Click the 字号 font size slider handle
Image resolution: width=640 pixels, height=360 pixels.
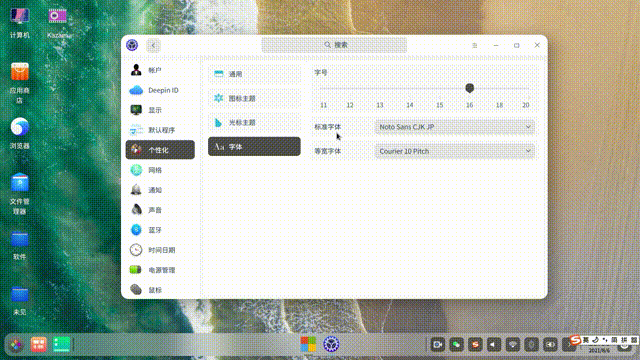tap(470, 88)
